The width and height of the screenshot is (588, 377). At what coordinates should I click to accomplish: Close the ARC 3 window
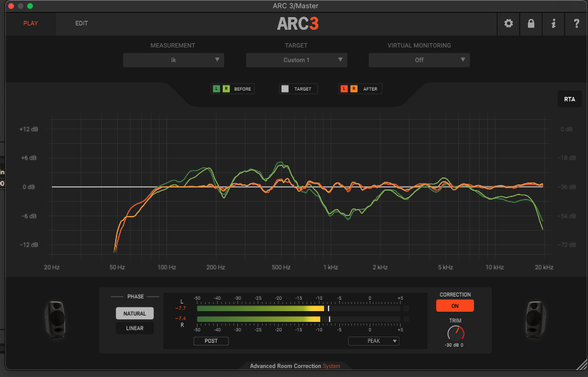click(x=11, y=6)
